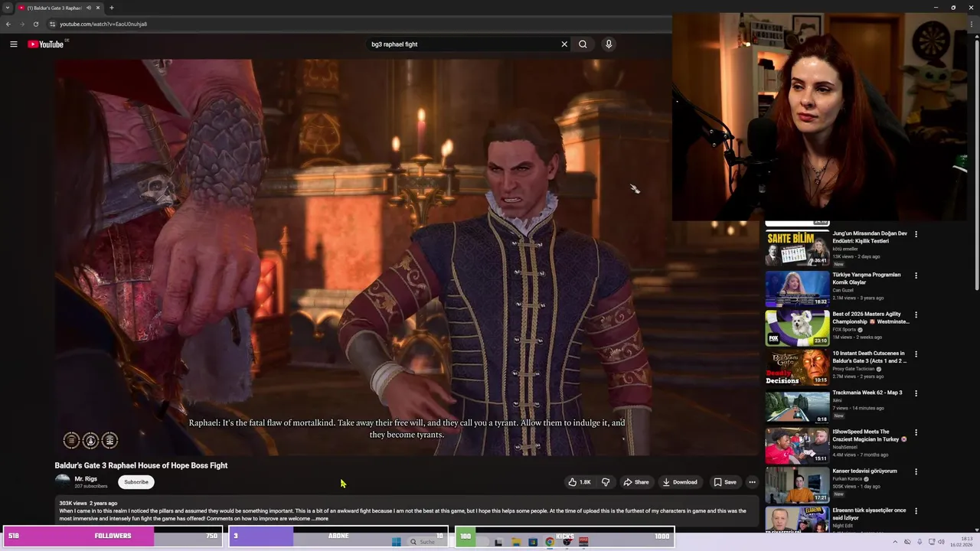
Task: Open options for 10 Instant Death Cutscenes
Action: (916, 354)
